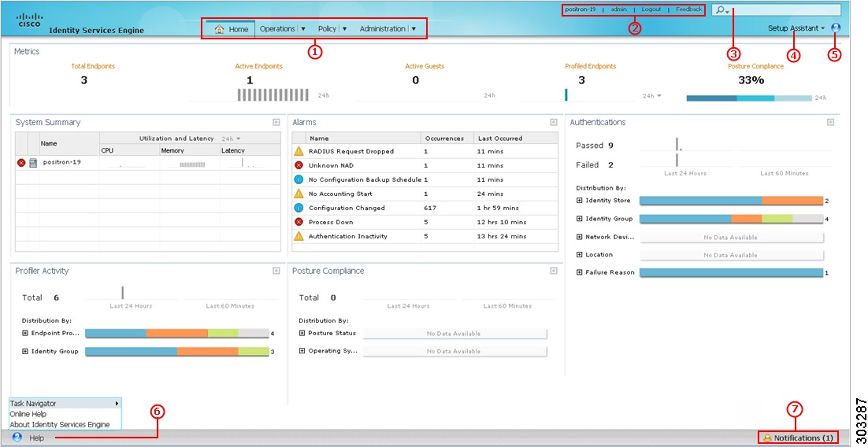Click the Notifications bell icon

(x=767, y=438)
